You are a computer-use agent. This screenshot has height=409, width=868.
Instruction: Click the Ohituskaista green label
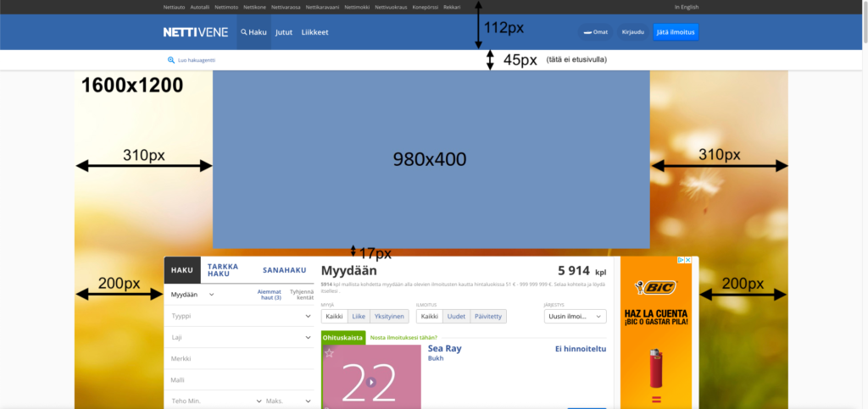(x=343, y=338)
